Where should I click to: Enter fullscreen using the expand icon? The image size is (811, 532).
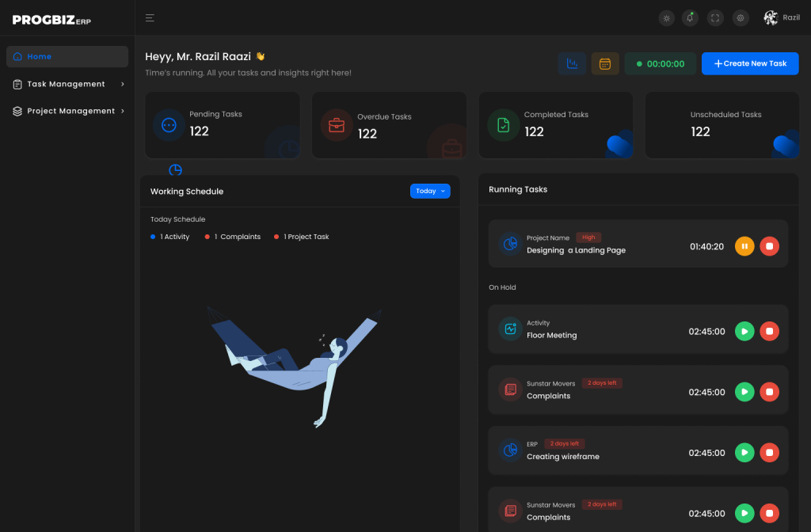(715, 17)
